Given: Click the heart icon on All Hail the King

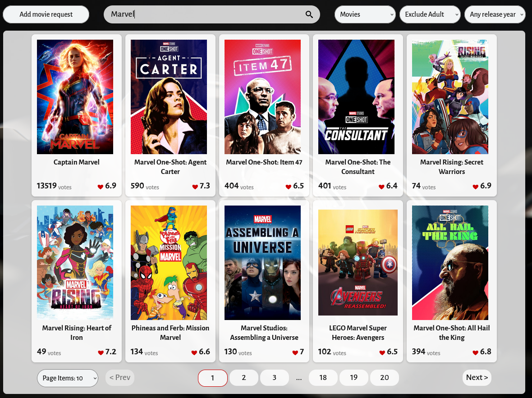Looking at the screenshot, I should pyautogui.click(x=474, y=352).
